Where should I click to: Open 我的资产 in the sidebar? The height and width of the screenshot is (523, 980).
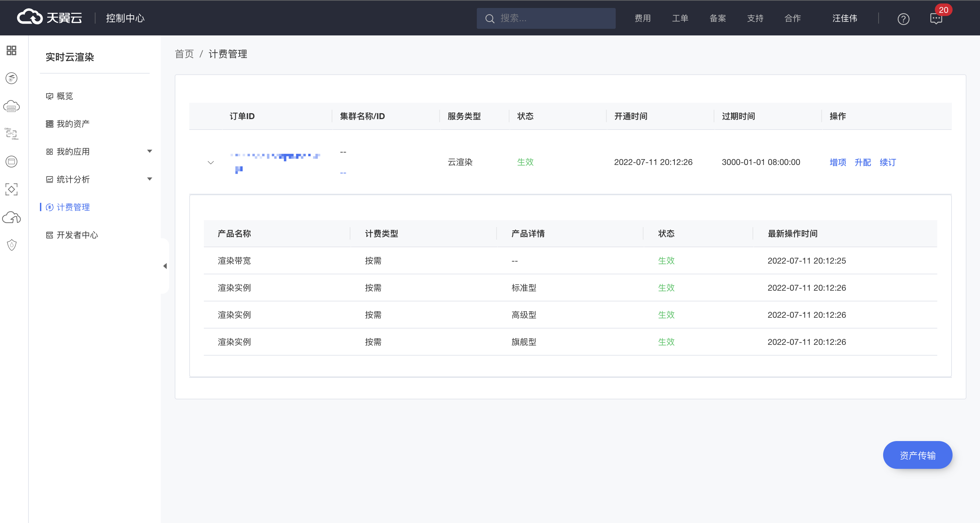pyautogui.click(x=73, y=124)
